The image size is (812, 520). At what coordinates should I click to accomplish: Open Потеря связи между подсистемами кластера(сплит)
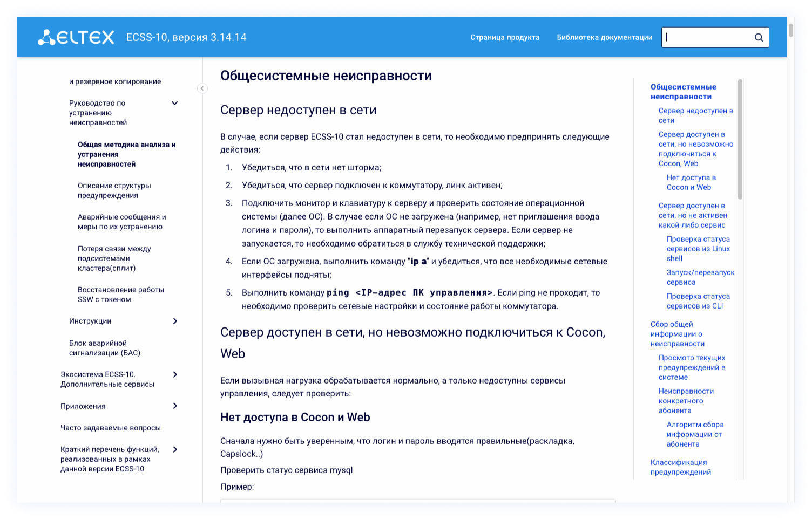point(114,258)
